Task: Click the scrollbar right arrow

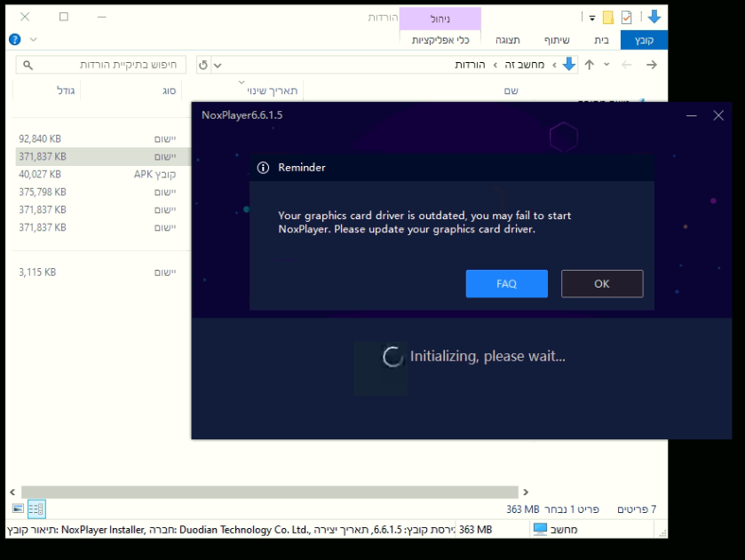Action: (x=526, y=492)
